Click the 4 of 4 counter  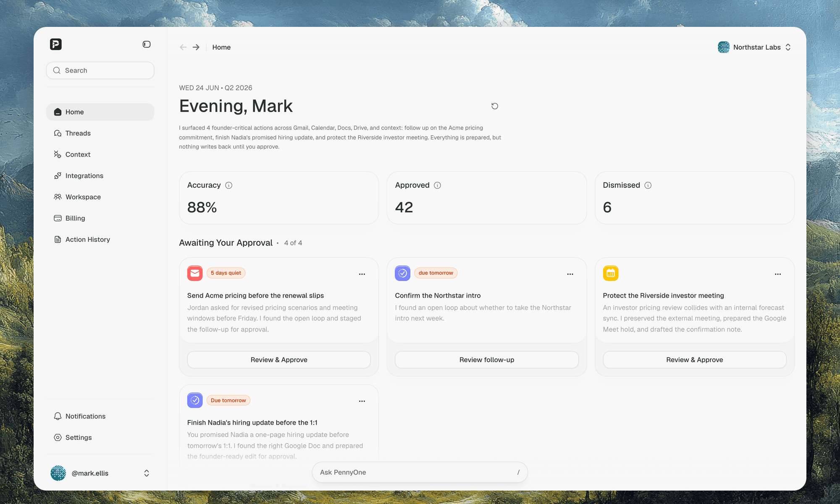coord(293,243)
